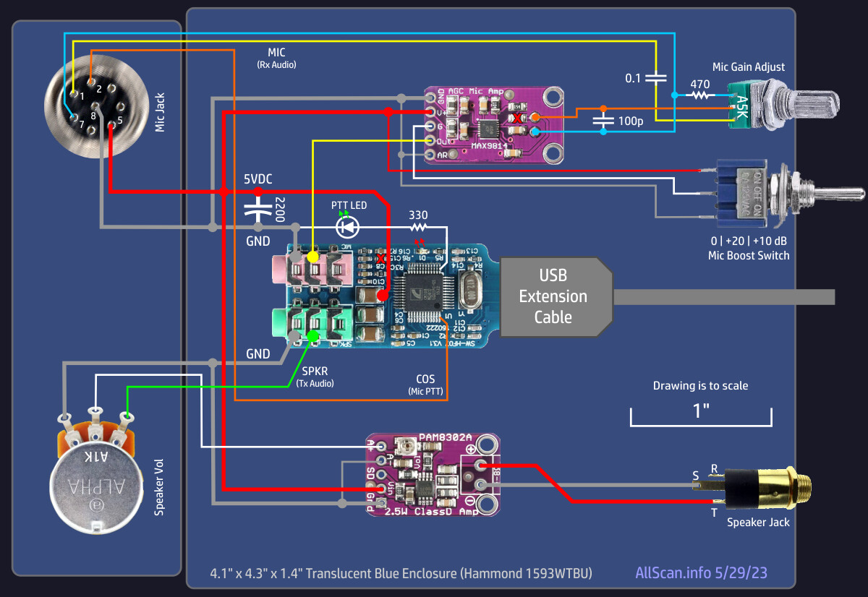Click the 5VDC label on red wire

[258, 179]
